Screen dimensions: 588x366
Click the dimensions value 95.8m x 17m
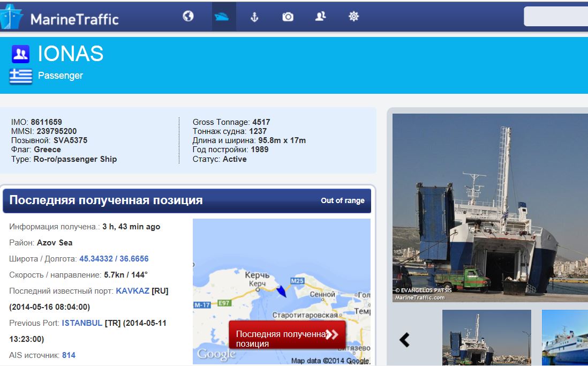point(282,140)
